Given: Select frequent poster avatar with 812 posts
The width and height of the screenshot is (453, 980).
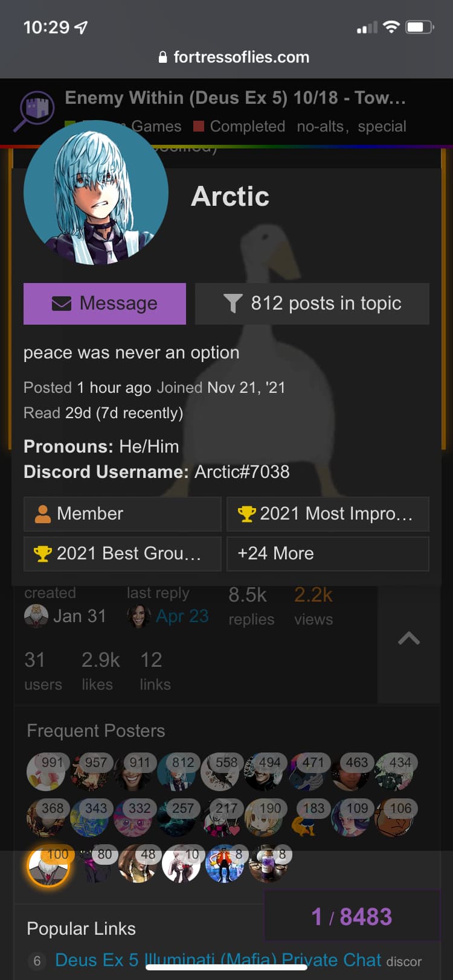Looking at the screenshot, I should click(x=176, y=772).
